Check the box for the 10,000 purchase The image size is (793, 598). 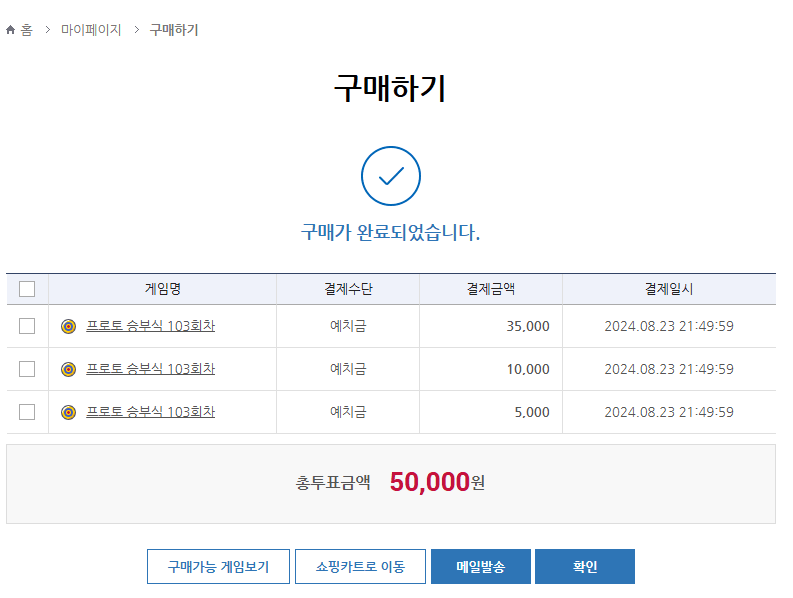tap(27, 369)
